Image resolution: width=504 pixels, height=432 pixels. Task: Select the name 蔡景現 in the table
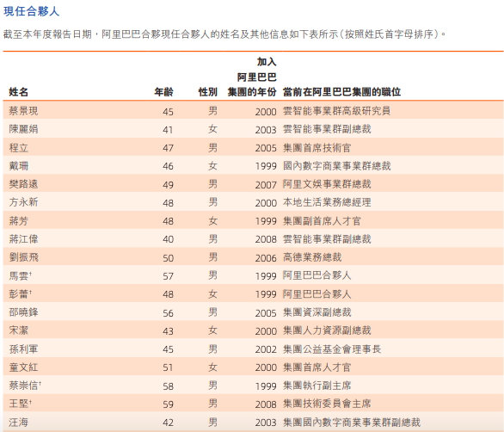(23, 111)
